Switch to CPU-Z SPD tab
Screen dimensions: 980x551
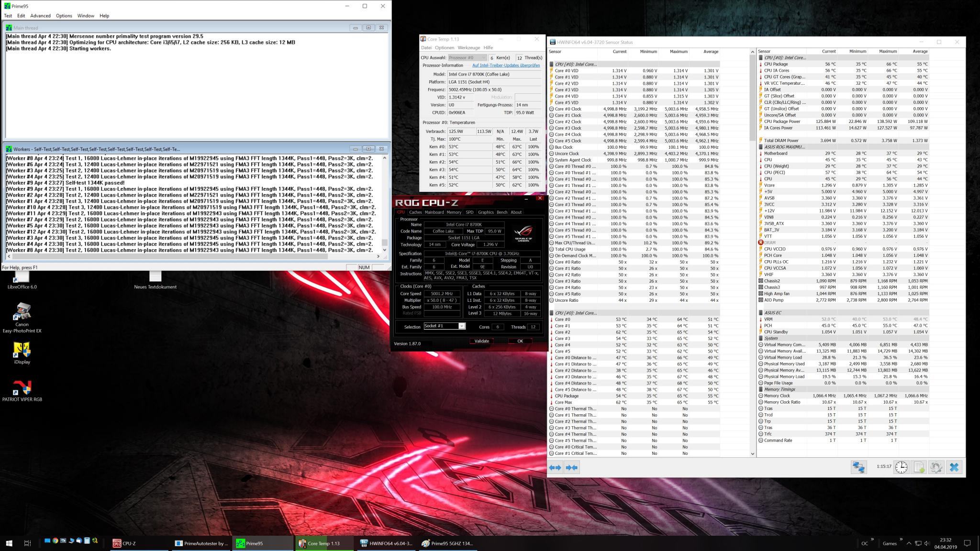coord(469,212)
